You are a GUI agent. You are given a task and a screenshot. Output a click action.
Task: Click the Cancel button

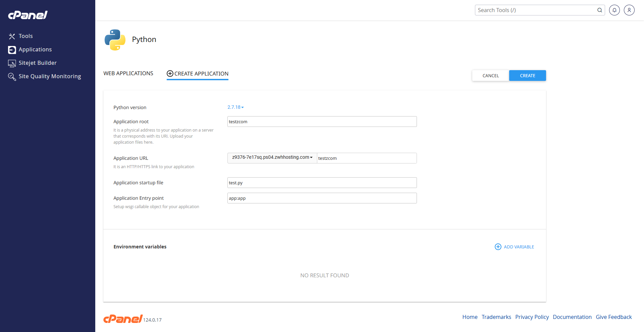[x=491, y=76]
